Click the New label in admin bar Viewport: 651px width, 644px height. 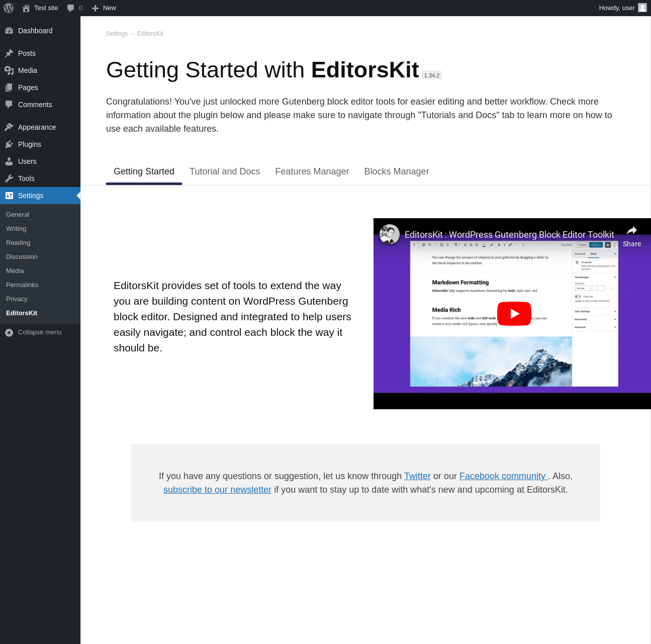tap(110, 8)
